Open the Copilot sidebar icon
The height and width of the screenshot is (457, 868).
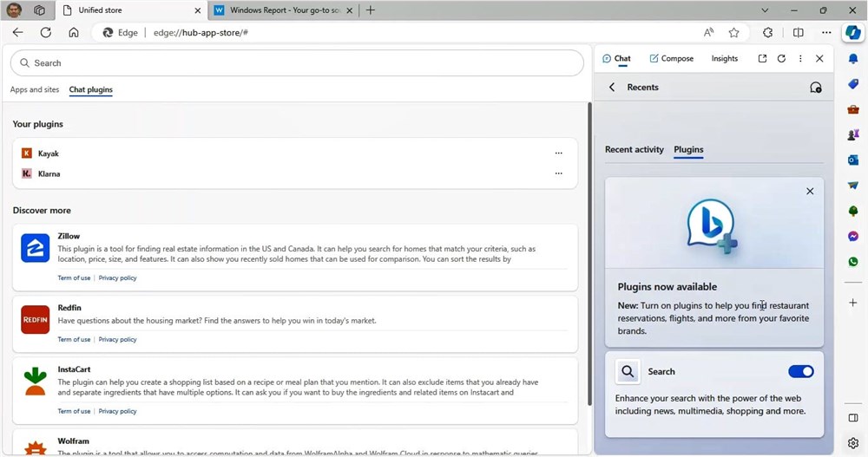coord(852,32)
